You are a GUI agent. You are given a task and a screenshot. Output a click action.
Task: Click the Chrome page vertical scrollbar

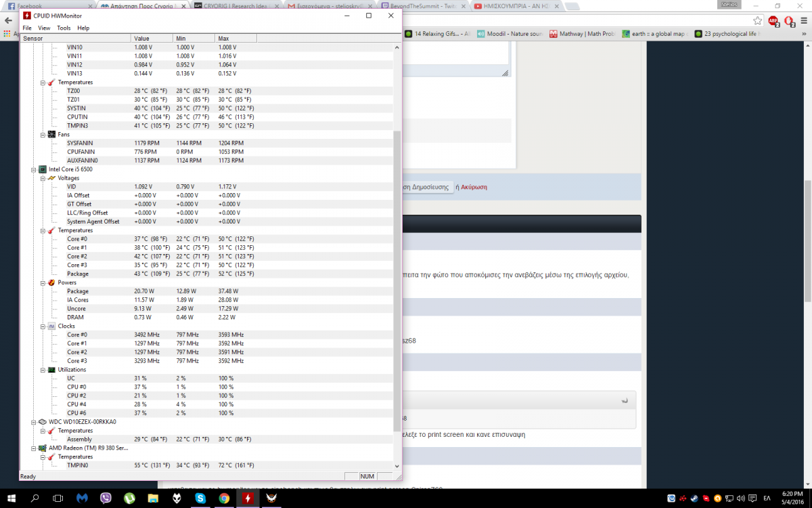[x=807, y=240]
